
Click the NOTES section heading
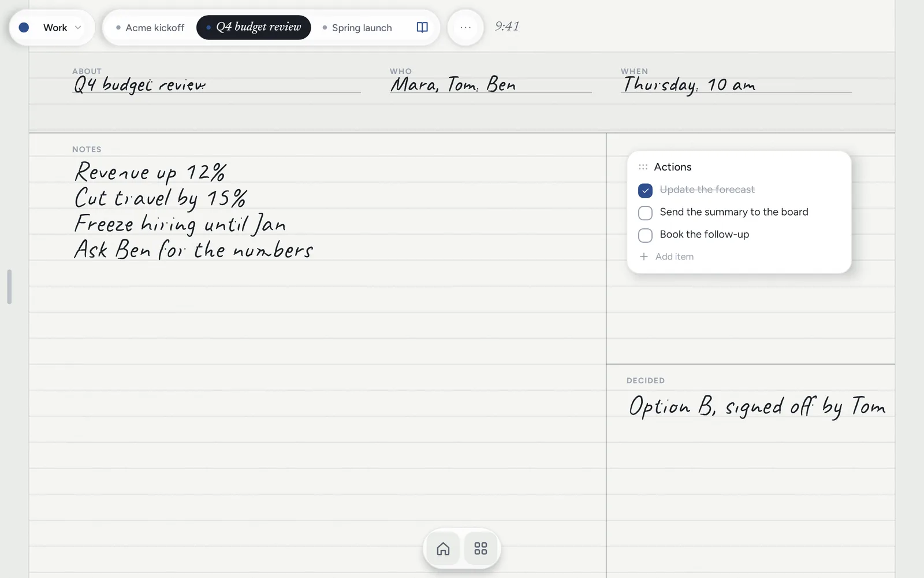point(87,149)
